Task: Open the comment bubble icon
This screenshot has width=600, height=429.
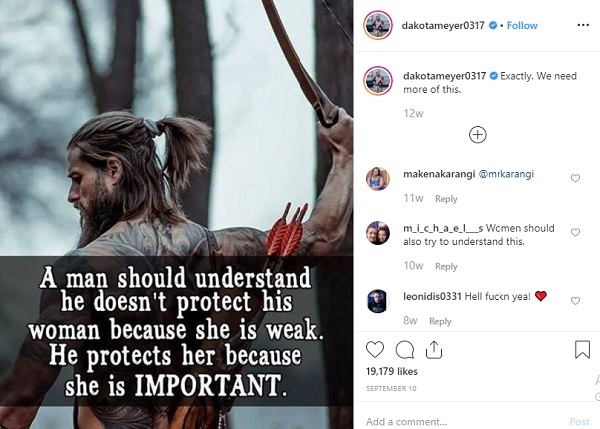Action: coord(404,349)
